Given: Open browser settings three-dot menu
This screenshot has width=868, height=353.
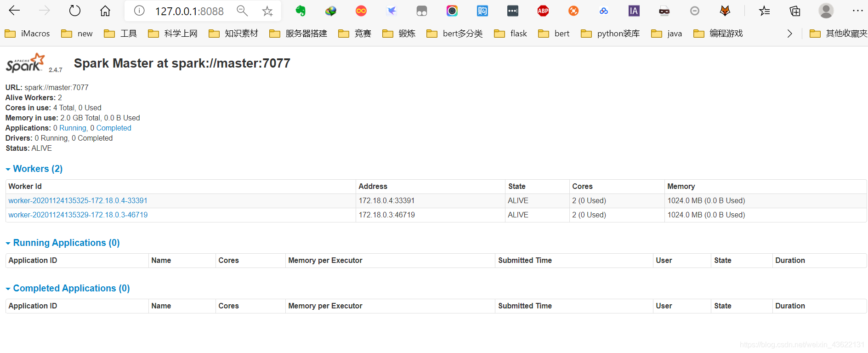Looking at the screenshot, I should [857, 11].
